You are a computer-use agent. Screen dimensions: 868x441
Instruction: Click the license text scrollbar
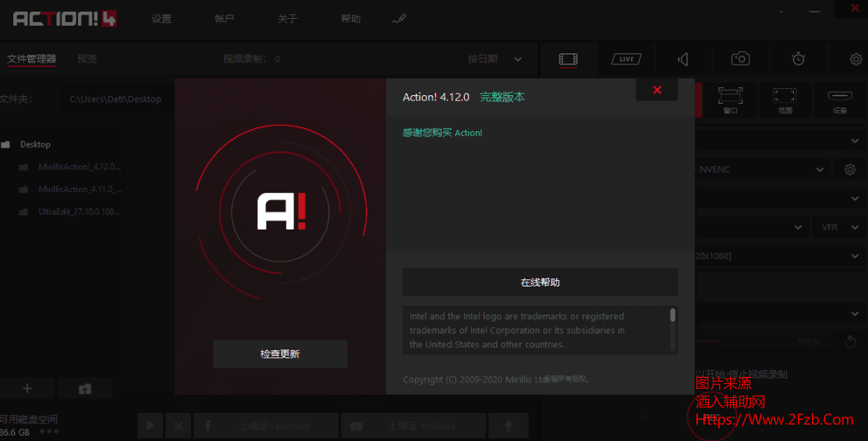[672, 315]
